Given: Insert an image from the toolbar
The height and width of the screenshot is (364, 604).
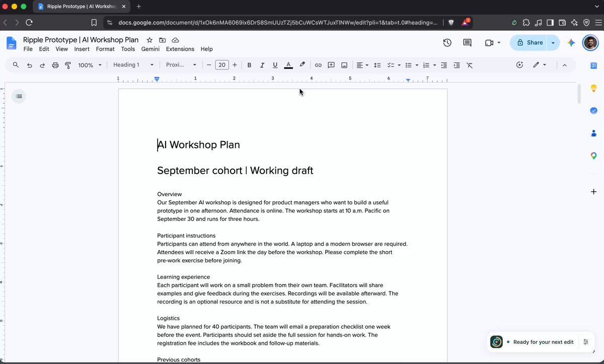Looking at the screenshot, I should point(344,65).
